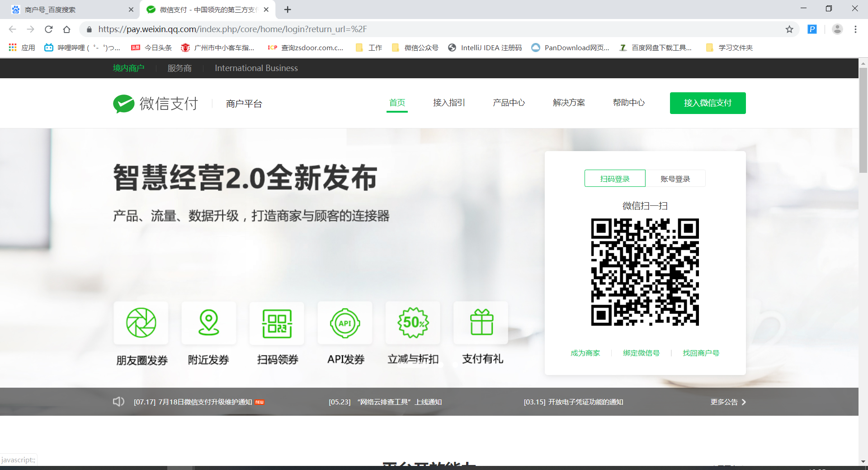Click the announcement speaker icon
This screenshot has height=470, width=868.
(118, 402)
